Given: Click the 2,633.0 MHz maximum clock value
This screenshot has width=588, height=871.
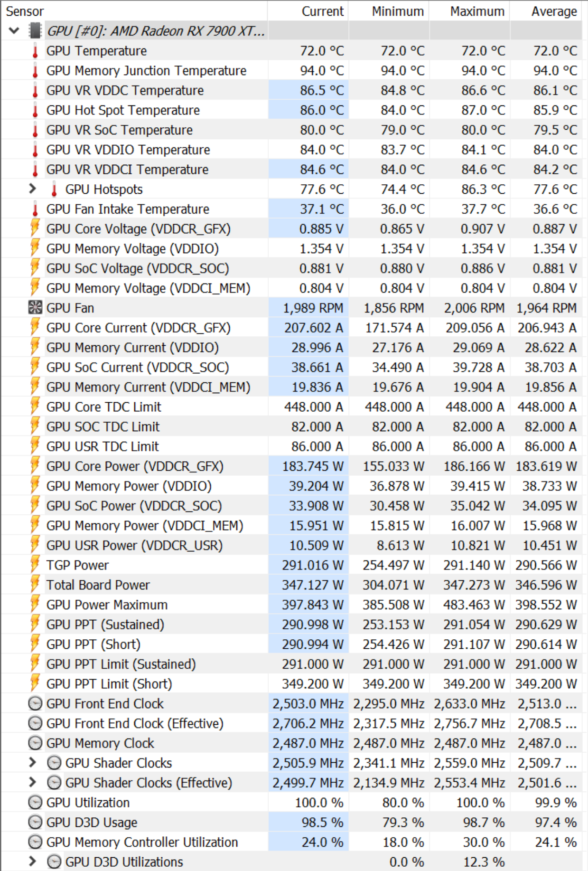Looking at the screenshot, I should [469, 703].
